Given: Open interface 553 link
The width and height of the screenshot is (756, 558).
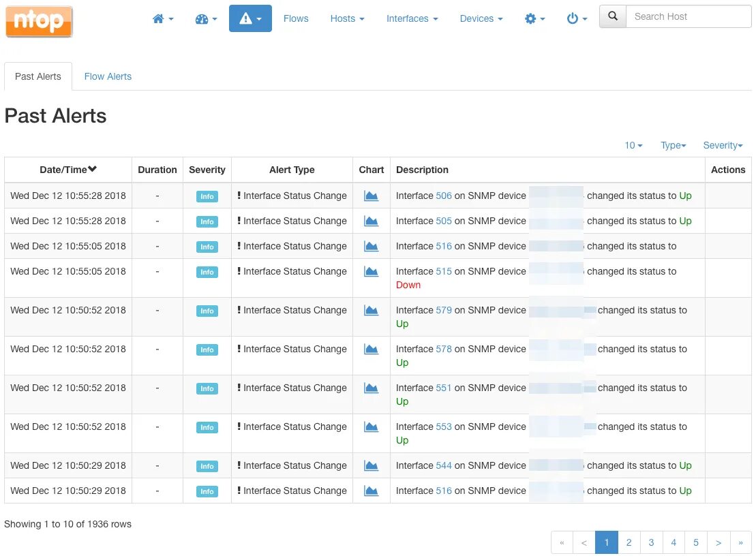Looking at the screenshot, I should coord(444,427).
